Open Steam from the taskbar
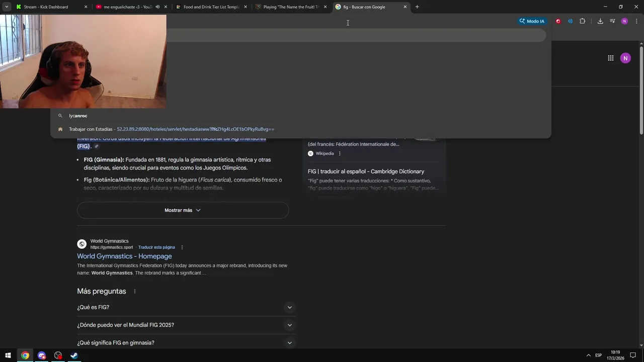The image size is (644, 362). coord(74,355)
